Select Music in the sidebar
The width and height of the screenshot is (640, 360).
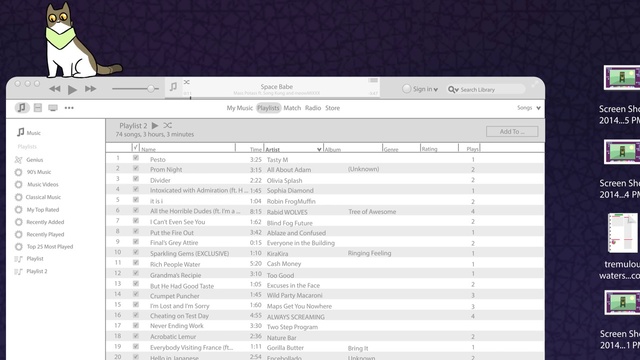pyautogui.click(x=29, y=132)
